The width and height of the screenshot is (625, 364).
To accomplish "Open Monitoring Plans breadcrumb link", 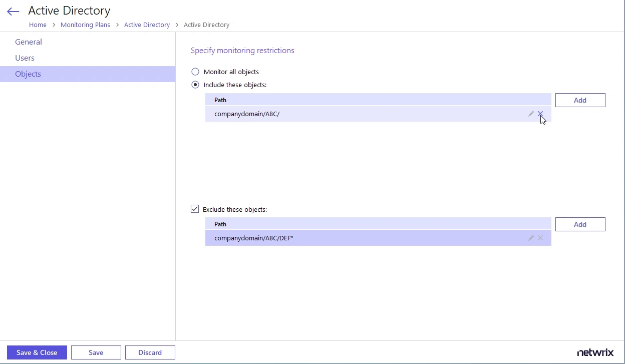I will 85,25.
